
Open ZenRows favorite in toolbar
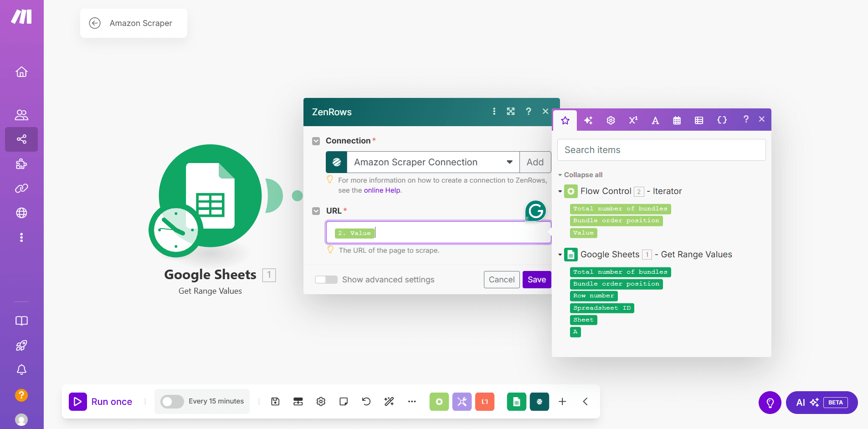pyautogui.click(x=539, y=402)
